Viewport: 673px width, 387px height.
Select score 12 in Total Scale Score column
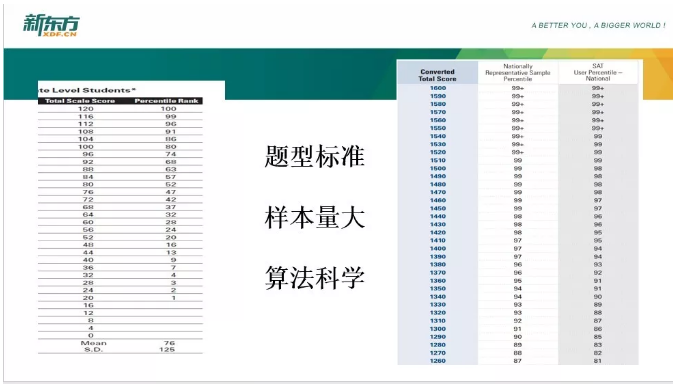88,313
